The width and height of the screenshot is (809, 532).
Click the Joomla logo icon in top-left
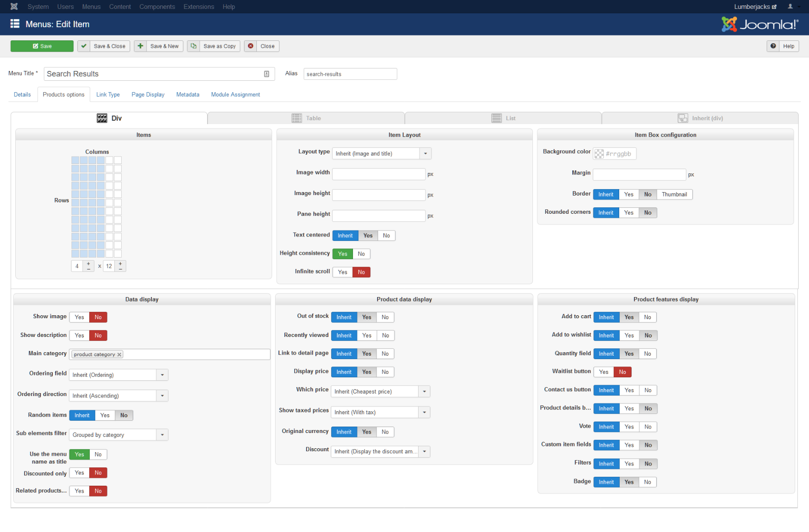pyautogui.click(x=14, y=6)
